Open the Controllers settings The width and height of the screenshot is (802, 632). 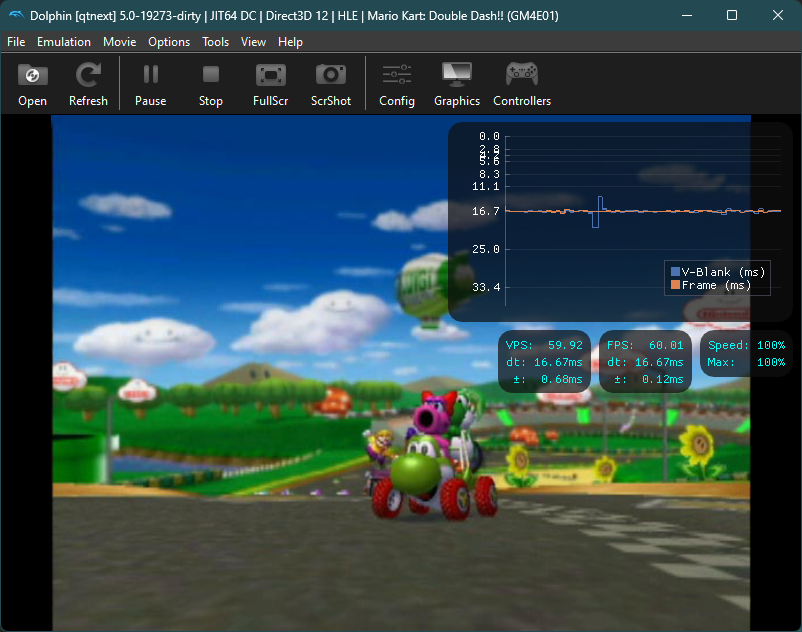522,84
